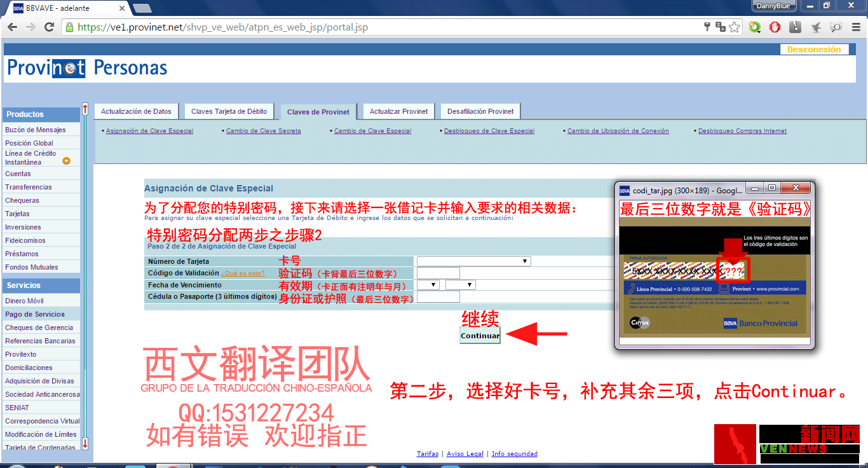Open the Cambio de Clave Especial link
Screen dimensions: 868x468
pyautogui.click(x=373, y=131)
